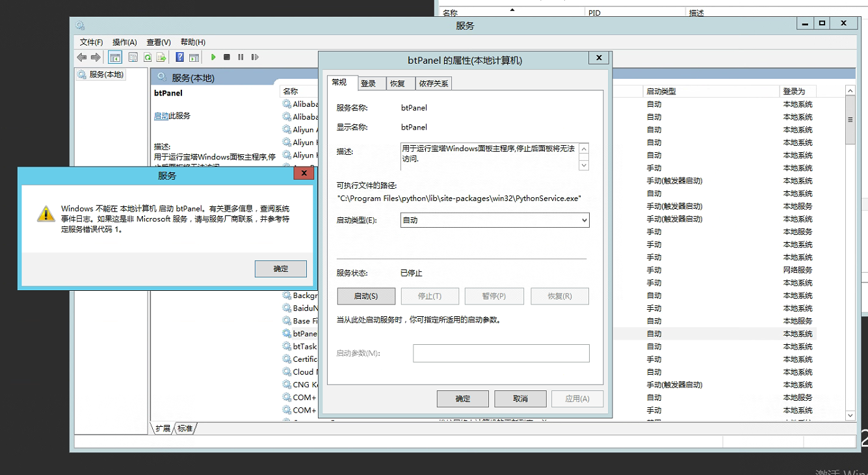The width and height of the screenshot is (868, 475).
Task: Select the Backgr service row name
Action: tap(305, 295)
